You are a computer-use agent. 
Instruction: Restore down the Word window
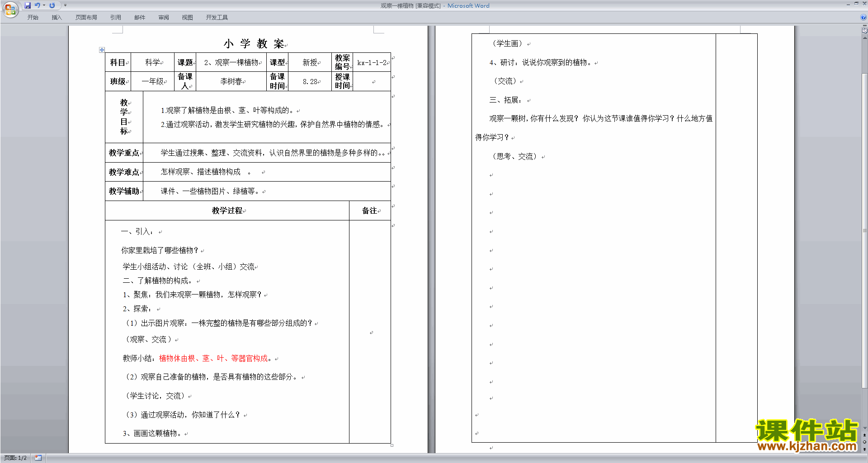tap(856, 4)
